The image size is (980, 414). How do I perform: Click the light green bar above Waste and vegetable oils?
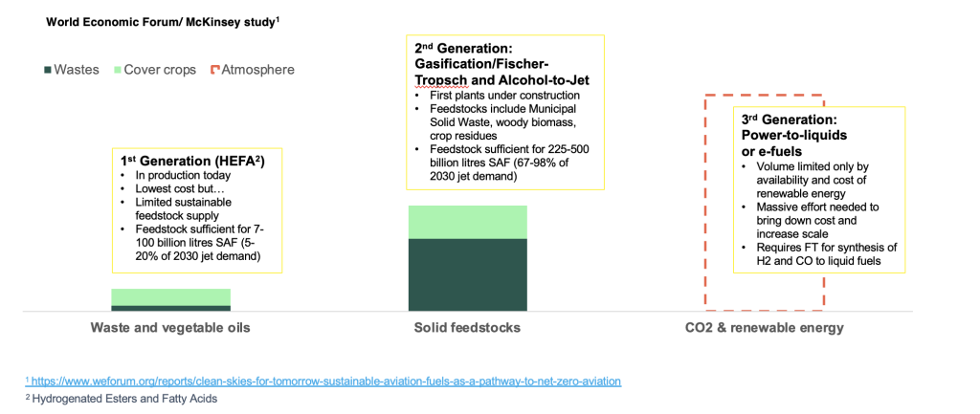pyautogui.click(x=170, y=297)
